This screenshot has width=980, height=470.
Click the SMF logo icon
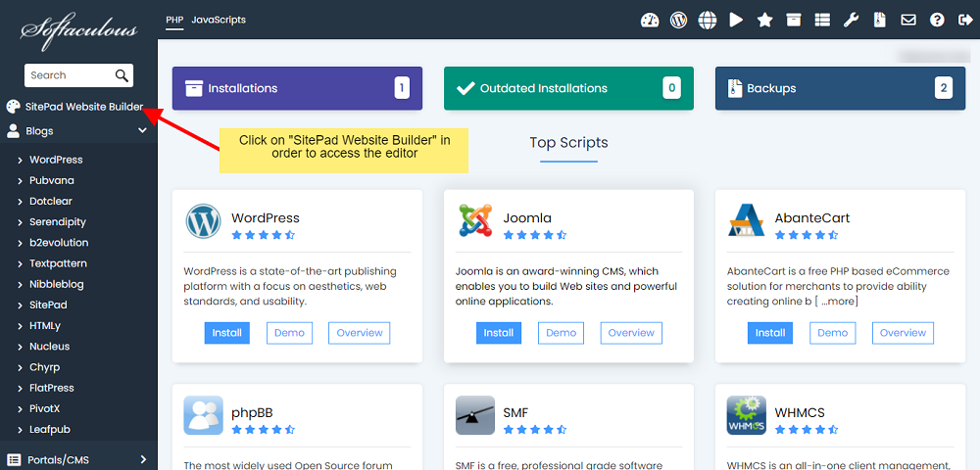(475, 415)
